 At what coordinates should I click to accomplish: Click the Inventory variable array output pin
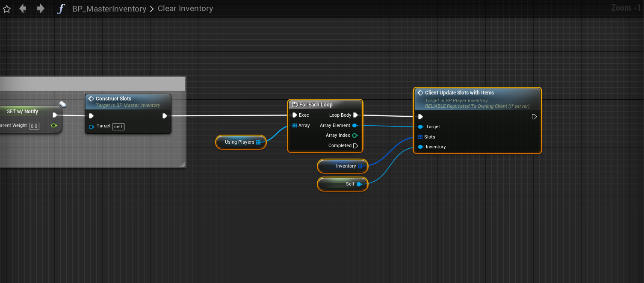point(360,166)
